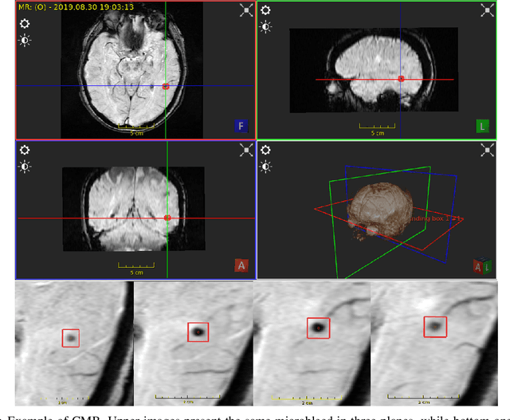Select the red crosshair marker in coronal view
The width and height of the screenshot is (510, 420).
pyautogui.click(x=167, y=218)
